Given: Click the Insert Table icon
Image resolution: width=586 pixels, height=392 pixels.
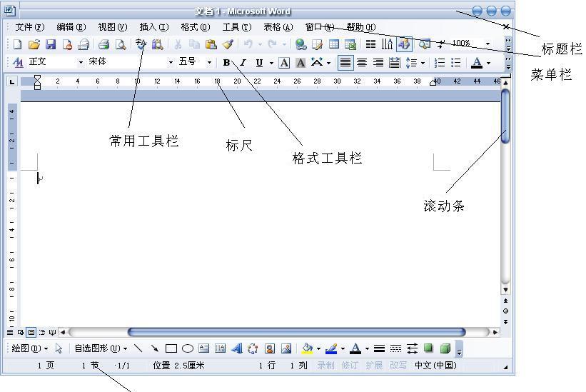Looking at the screenshot, I should point(334,44).
